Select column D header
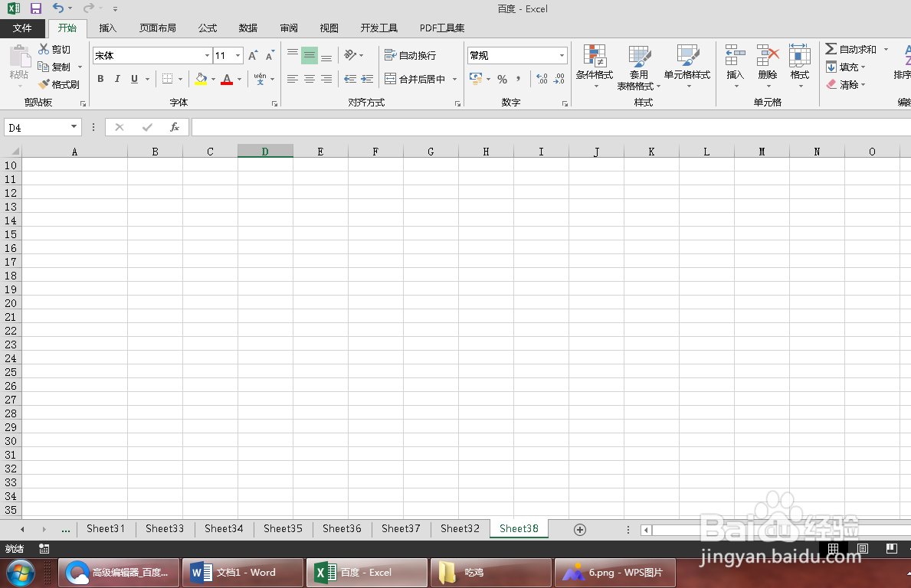 pos(265,152)
